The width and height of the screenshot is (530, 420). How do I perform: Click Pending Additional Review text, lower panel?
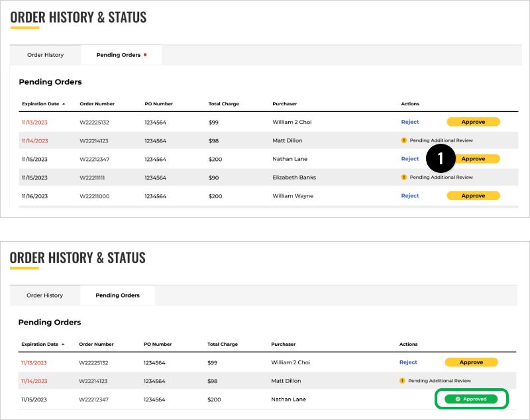pyautogui.click(x=439, y=380)
